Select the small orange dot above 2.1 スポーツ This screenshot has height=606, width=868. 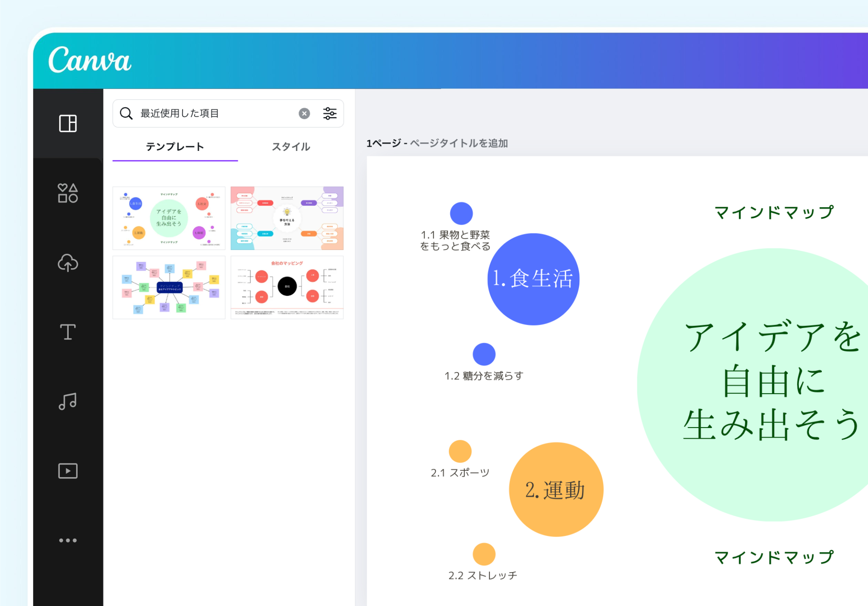coord(460,451)
